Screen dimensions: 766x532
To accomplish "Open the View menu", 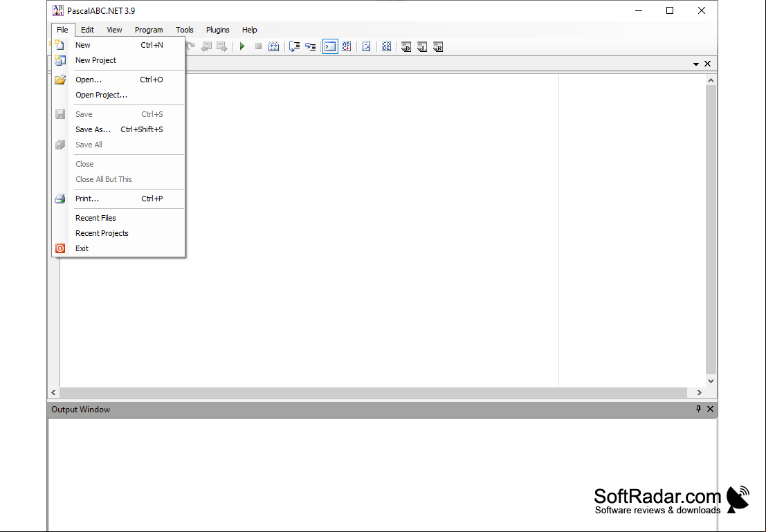I will 114,30.
